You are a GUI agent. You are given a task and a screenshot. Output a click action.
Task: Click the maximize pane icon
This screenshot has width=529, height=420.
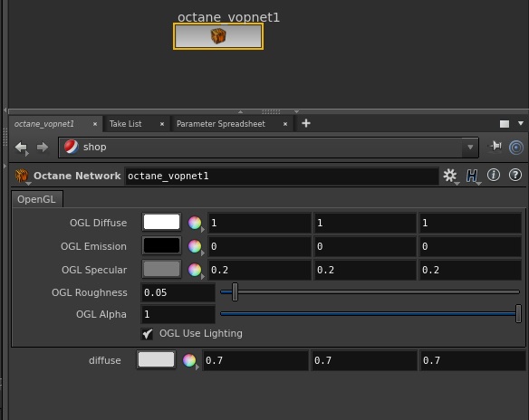pyautogui.click(x=505, y=124)
